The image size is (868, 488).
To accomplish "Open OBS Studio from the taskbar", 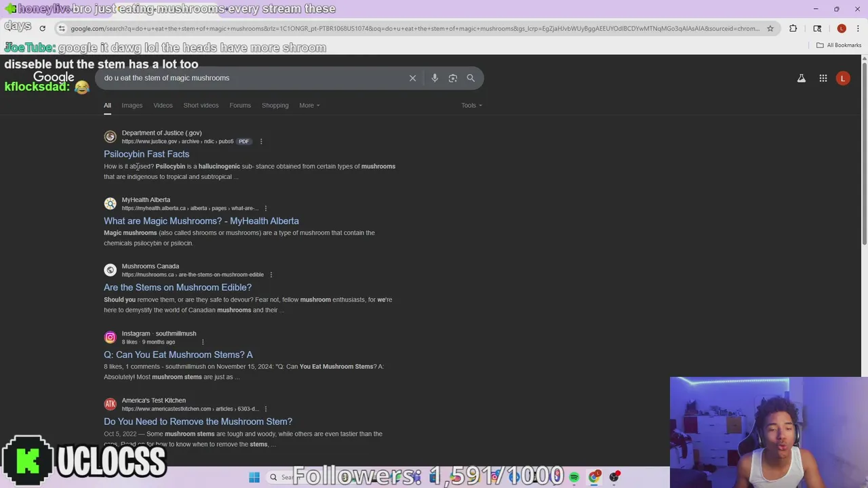I will click(x=614, y=477).
